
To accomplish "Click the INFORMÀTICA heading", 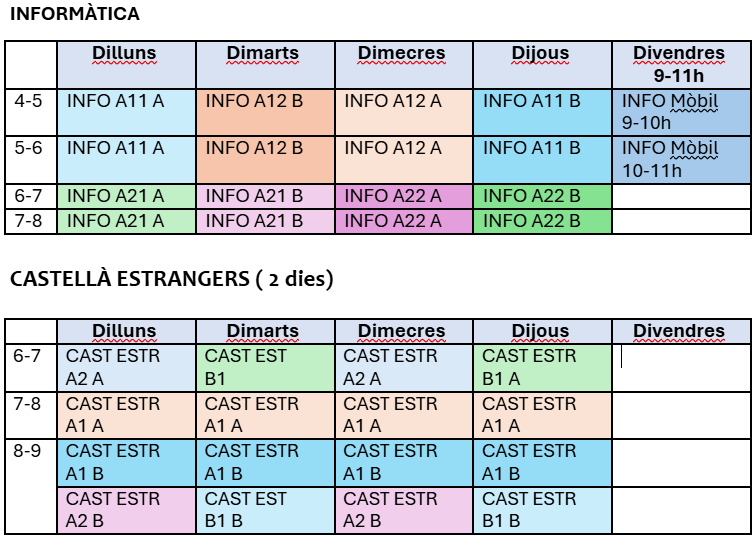I will click(75, 15).
